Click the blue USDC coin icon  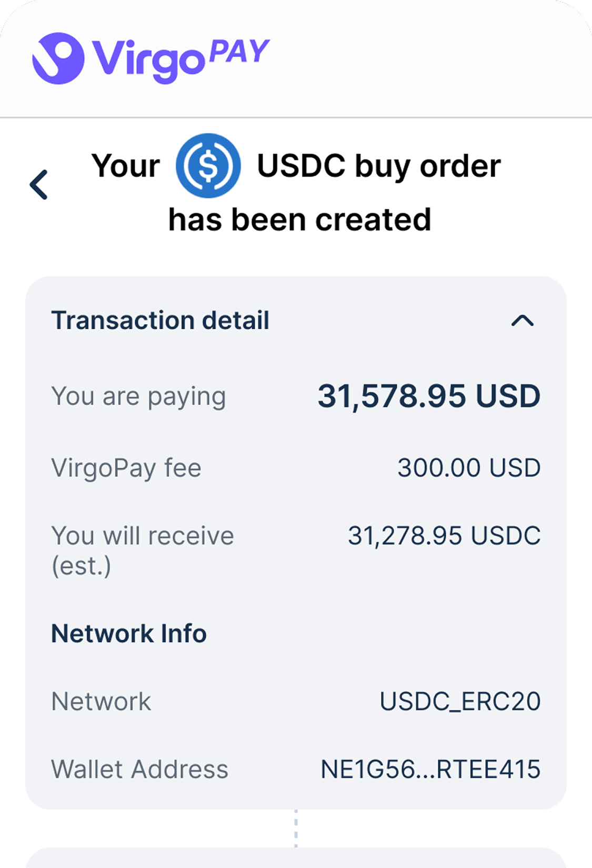click(x=208, y=166)
